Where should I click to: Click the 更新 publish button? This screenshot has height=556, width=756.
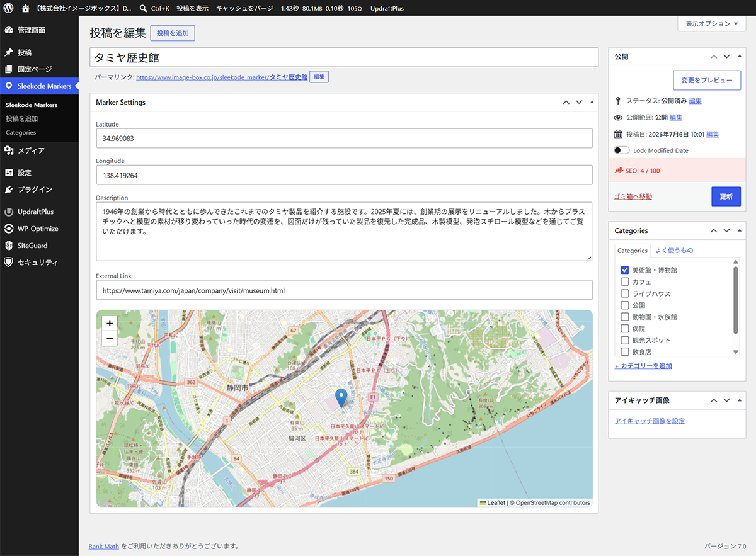(726, 196)
